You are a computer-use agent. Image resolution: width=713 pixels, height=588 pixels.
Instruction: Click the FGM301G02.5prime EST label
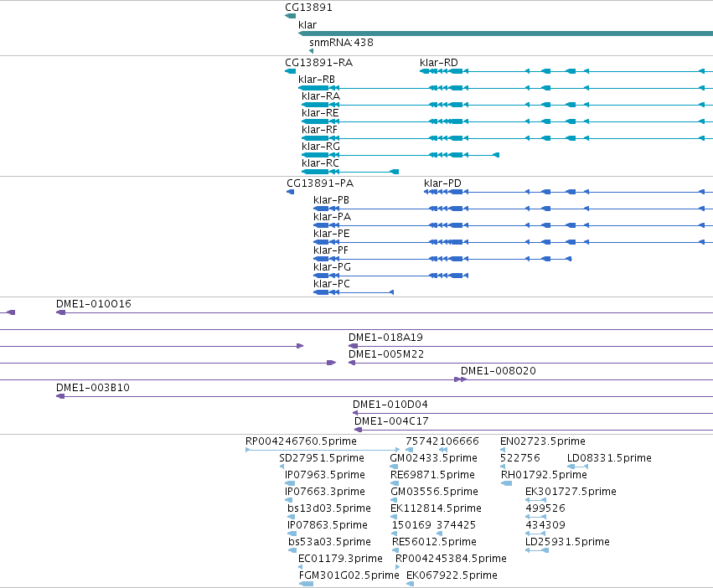point(349,575)
